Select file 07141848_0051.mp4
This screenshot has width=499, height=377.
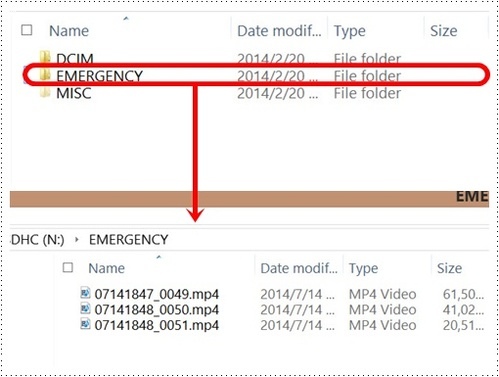(157, 325)
